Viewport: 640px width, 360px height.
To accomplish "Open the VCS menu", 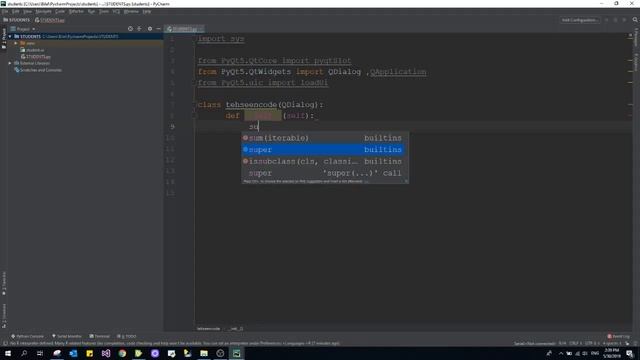I will [117, 11].
